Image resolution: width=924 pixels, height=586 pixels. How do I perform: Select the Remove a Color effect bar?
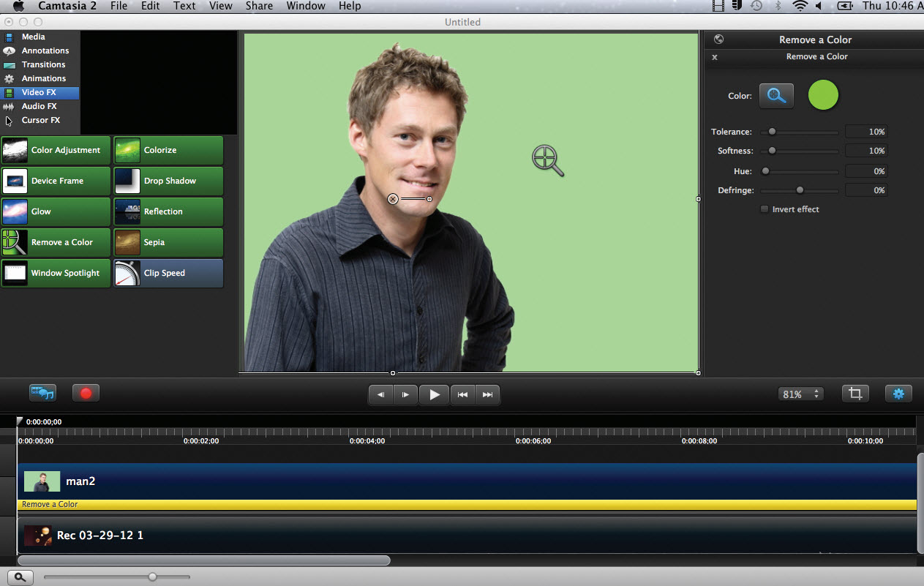[x=467, y=505]
